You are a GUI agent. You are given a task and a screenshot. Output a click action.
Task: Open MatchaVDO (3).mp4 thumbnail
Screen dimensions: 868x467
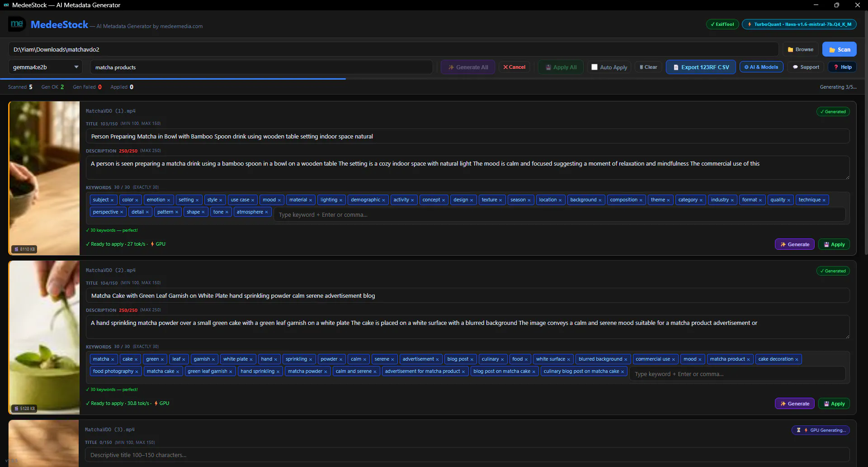44,443
